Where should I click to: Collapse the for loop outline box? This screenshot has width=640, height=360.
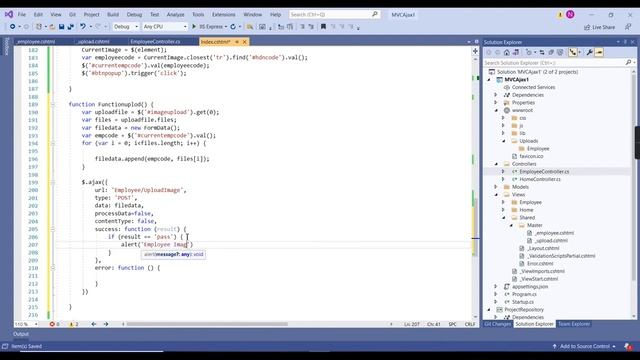point(53,143)
